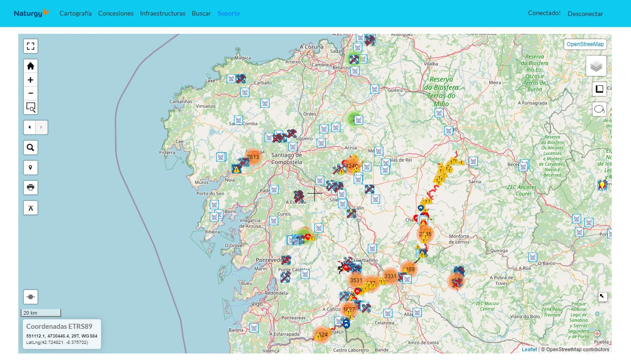Print the map with printer icon
The image size is (631, 364).
coord(31,187)
